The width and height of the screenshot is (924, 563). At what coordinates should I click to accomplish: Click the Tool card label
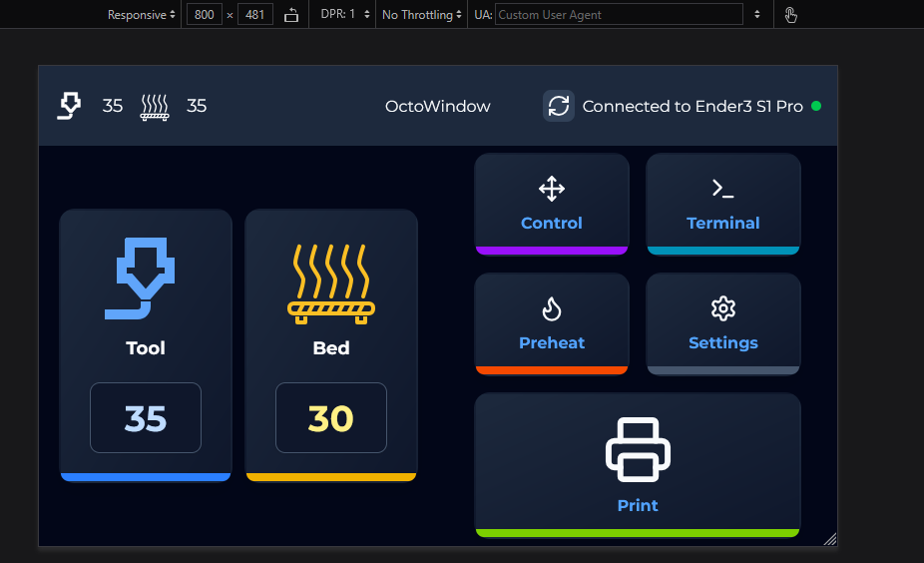tap(146, 347)
